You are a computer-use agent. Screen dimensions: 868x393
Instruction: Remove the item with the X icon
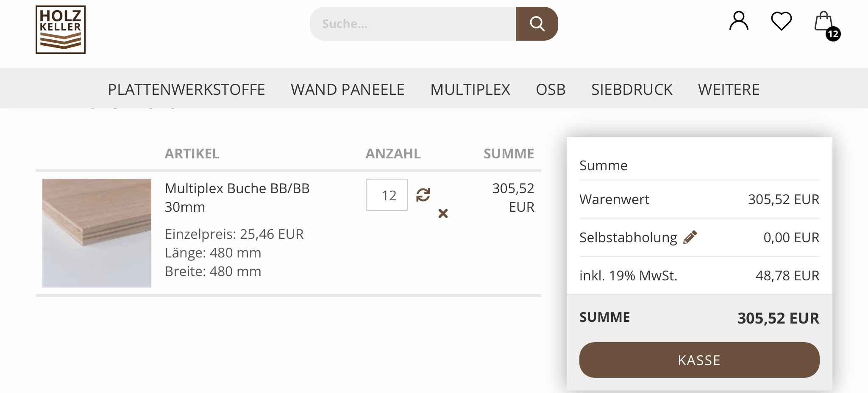click(x=443, y=213)
